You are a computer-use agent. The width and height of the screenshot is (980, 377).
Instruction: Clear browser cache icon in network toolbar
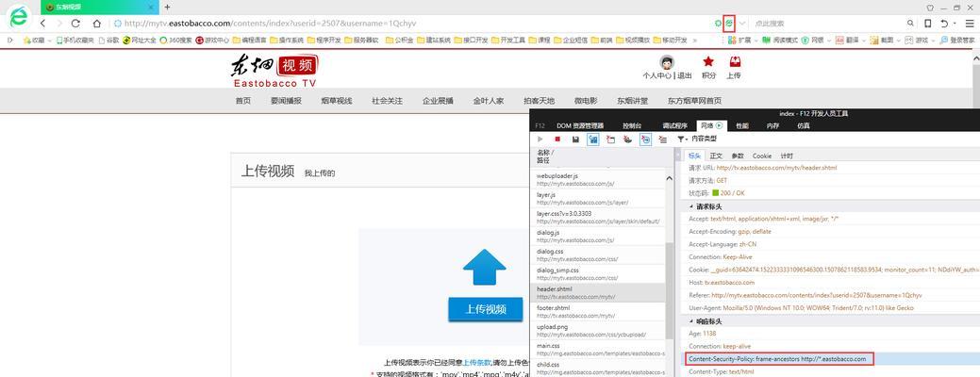pos(610,139)
